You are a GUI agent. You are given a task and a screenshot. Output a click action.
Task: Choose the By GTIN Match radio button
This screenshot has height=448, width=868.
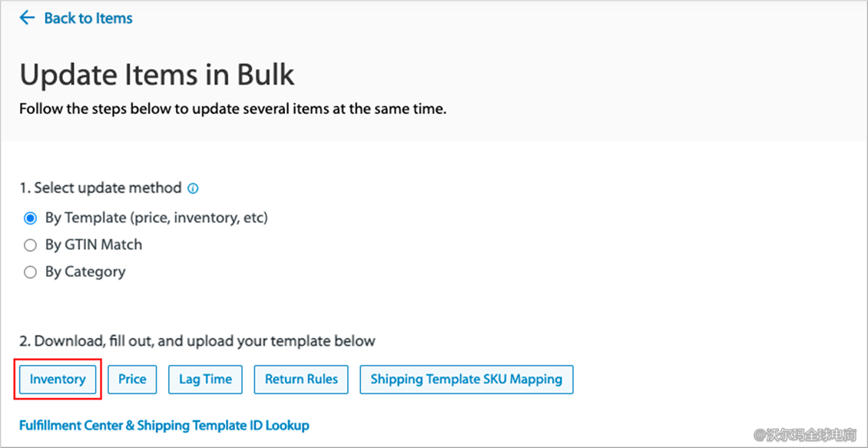pyautogui.click(x=30, y=245)
